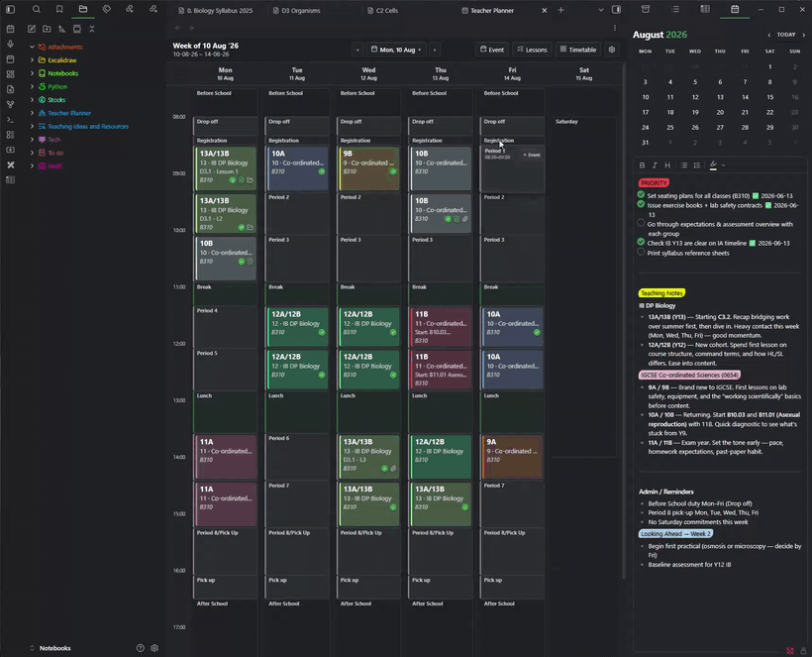Viewport: 812px width, 657px height.
Task: Create a new note in file explorer
Action: (32, 29)
